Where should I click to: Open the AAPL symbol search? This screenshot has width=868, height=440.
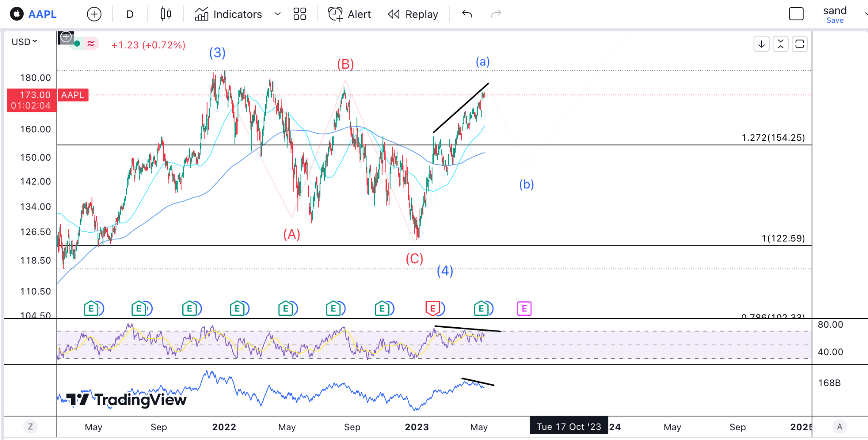coord(42,14)
